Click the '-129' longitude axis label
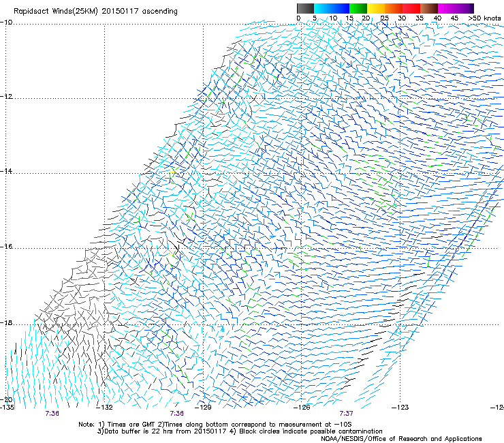Viewport: 504px width, 443px height. pos(204,408)
